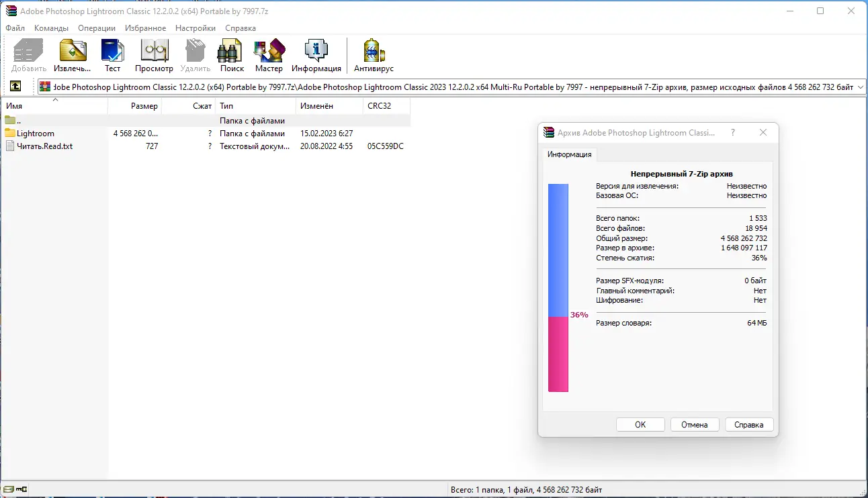Screen dimensions: 868x498
Task: Click the parent folder '..' icon
Action: pyautogui.click(x=10, y=120)
